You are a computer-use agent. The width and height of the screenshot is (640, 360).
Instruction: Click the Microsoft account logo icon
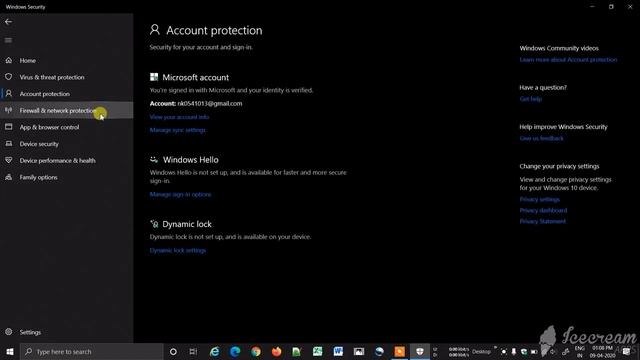[154, 77]
